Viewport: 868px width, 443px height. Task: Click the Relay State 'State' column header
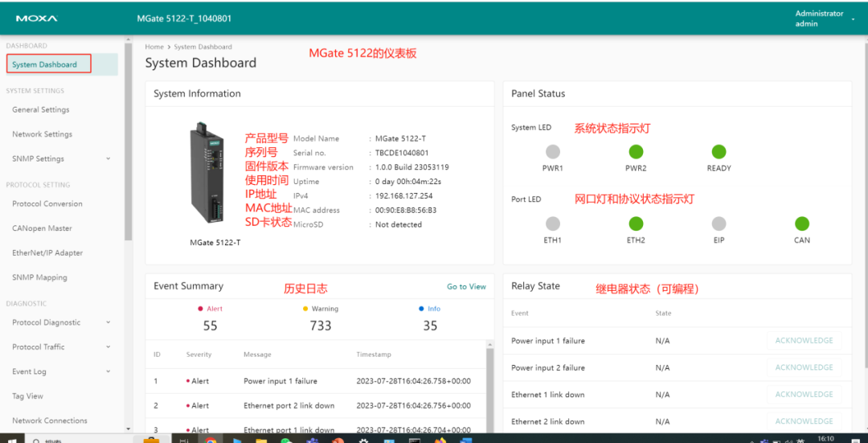[x=663, y=313]
